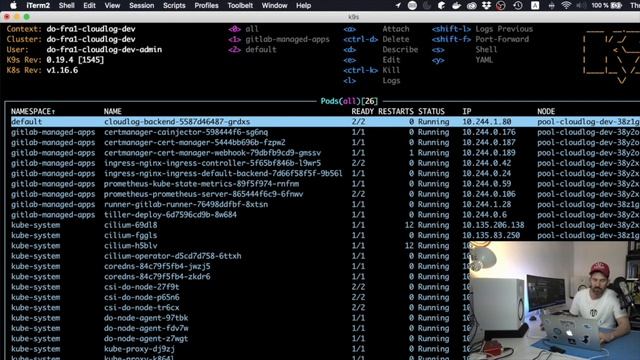
Task: Click the 'Logs' command hint
Action: tap(391, 80)
